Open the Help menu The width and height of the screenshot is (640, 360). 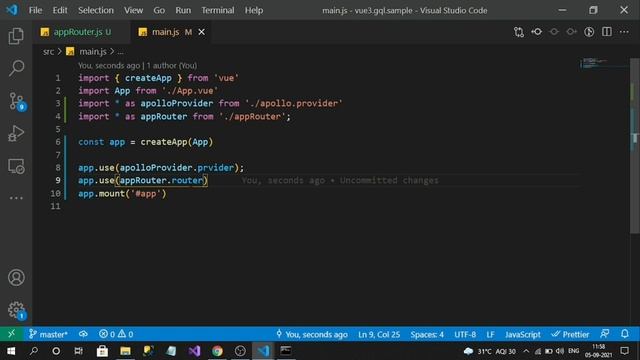tap(254, 10)
